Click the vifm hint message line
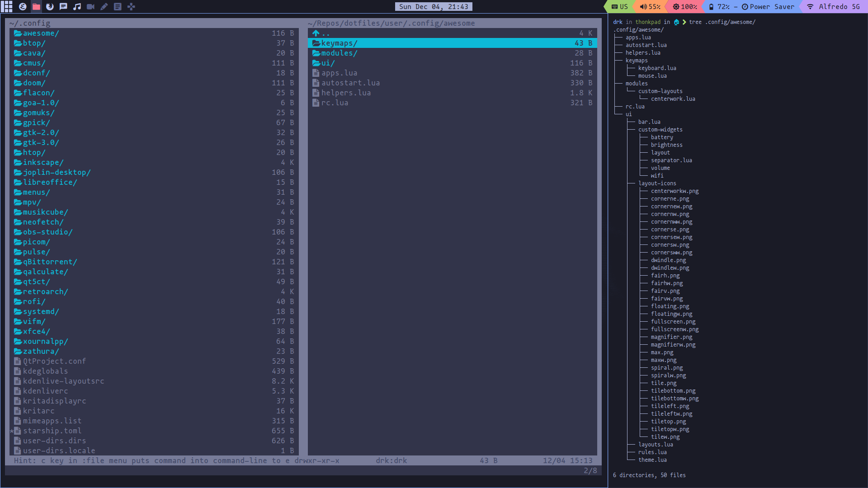The image size is (868, 488). [x=151, y=460]
